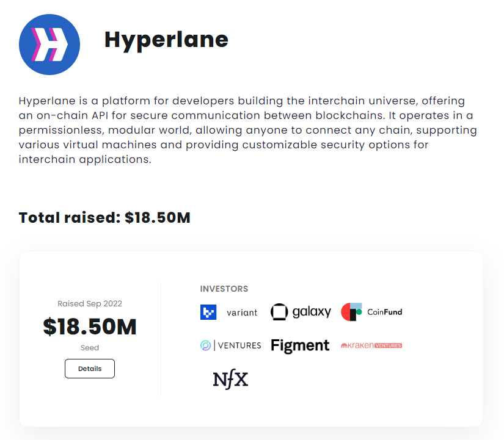Viewport: 504px width, 440px height.
Task: Click the Raised Sep 2022 label
Action: click(x=90, y=303)
